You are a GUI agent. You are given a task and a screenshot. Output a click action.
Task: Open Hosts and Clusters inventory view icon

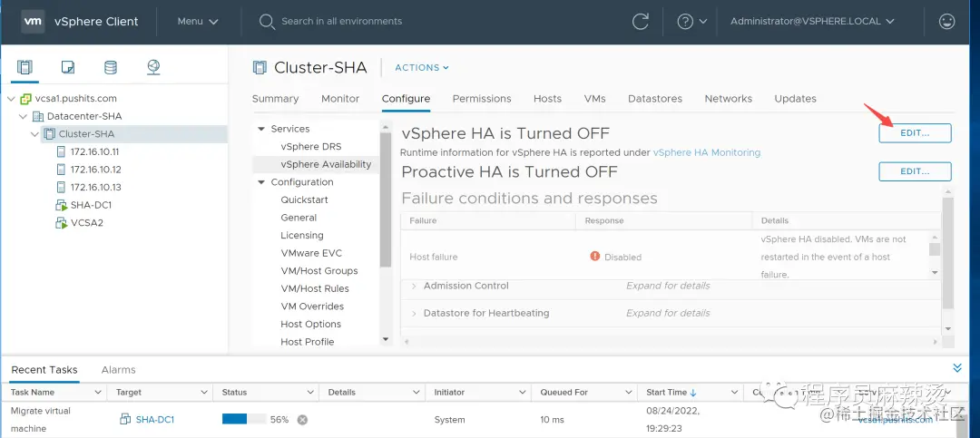click(x=24, y=67)
